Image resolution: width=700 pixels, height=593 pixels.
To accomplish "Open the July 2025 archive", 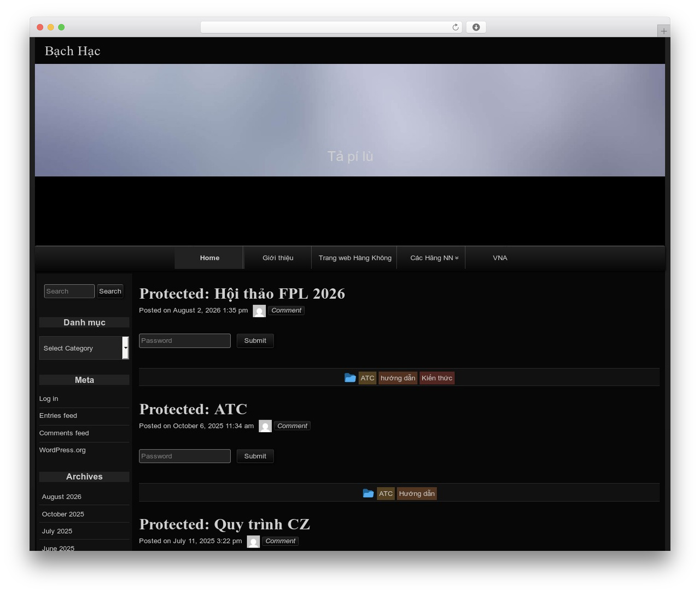I will [x=57, y=531].
